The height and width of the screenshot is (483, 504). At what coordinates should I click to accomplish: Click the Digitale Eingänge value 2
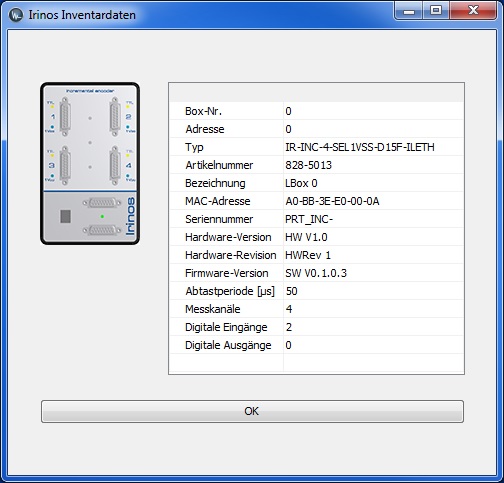tap(289, 327)
